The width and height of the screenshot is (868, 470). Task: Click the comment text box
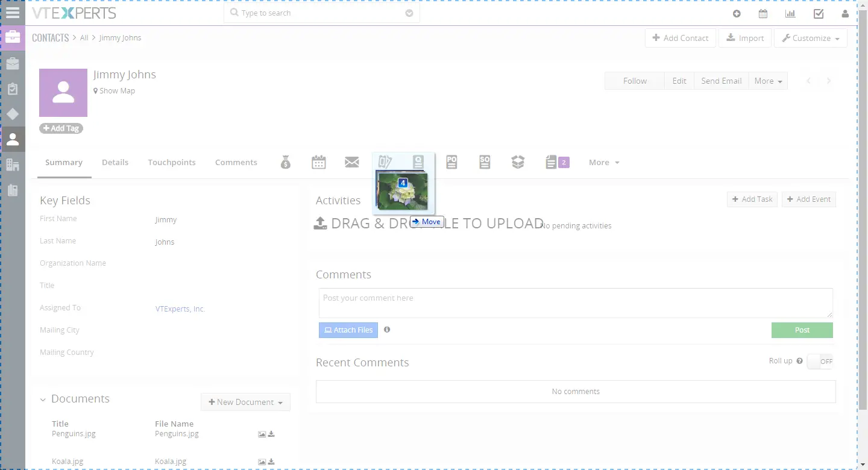(575, 302)
